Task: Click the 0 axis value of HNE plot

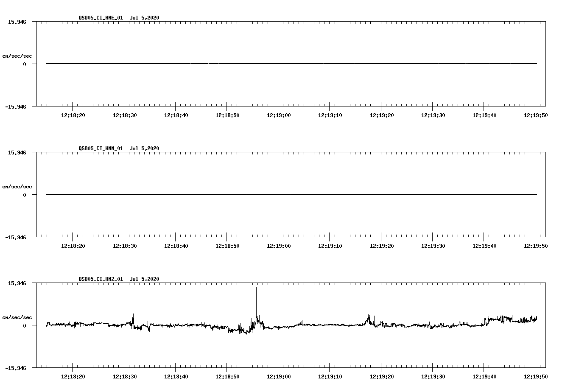Action: 25,64
